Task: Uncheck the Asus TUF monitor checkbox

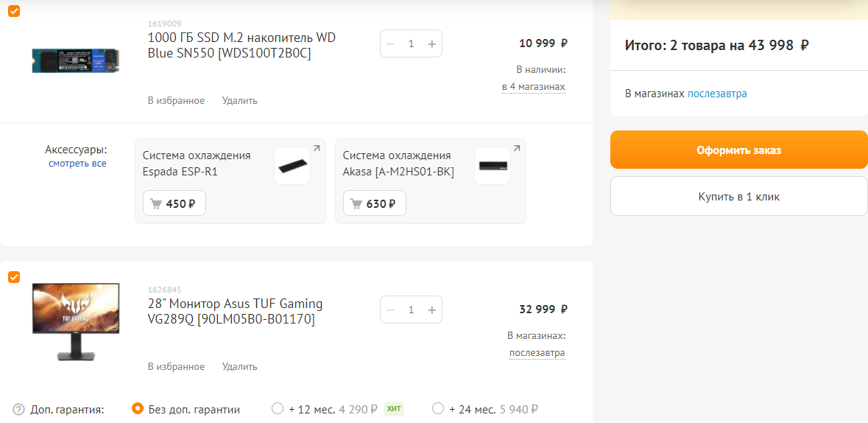Action: (x=14, y=277)
